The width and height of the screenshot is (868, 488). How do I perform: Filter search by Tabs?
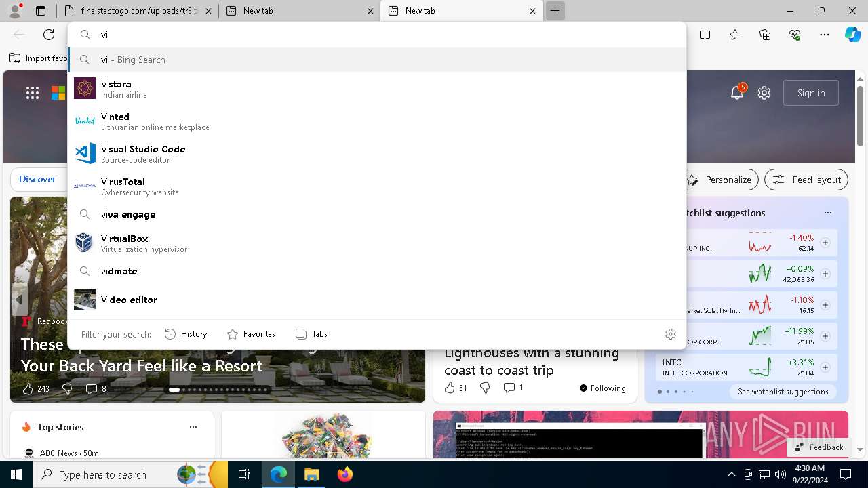[311, 334]
